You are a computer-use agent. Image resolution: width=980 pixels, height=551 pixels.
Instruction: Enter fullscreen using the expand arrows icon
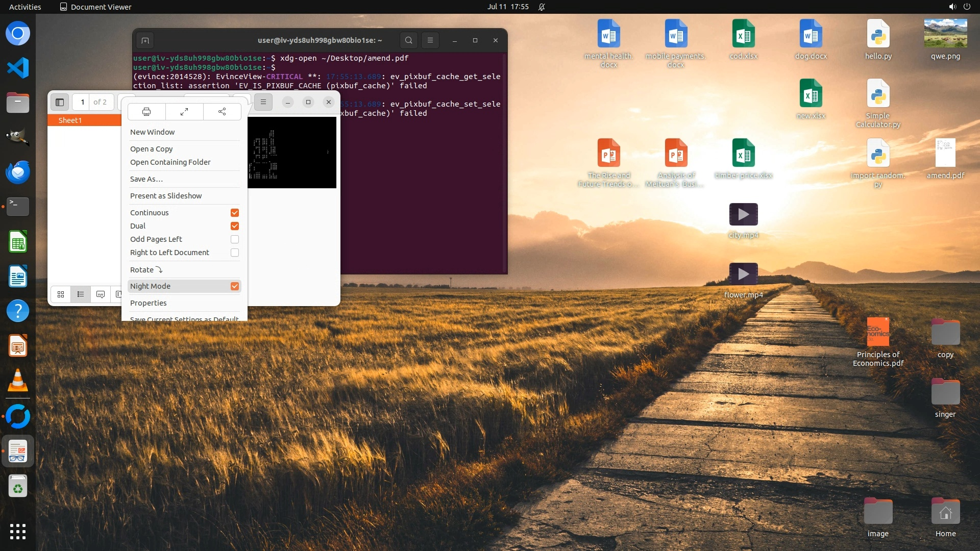click(184, 112)
